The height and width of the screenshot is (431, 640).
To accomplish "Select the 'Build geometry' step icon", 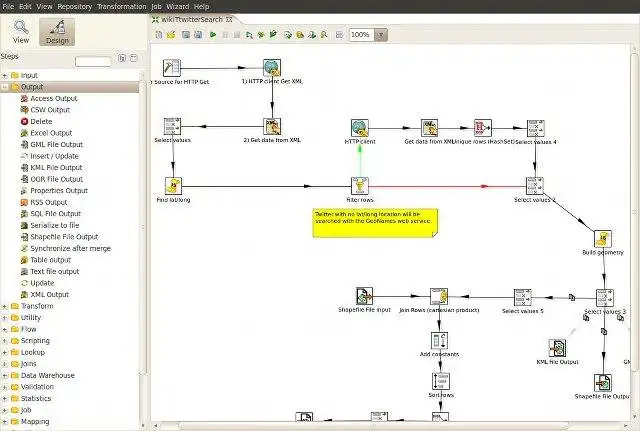I will point(603,238).
